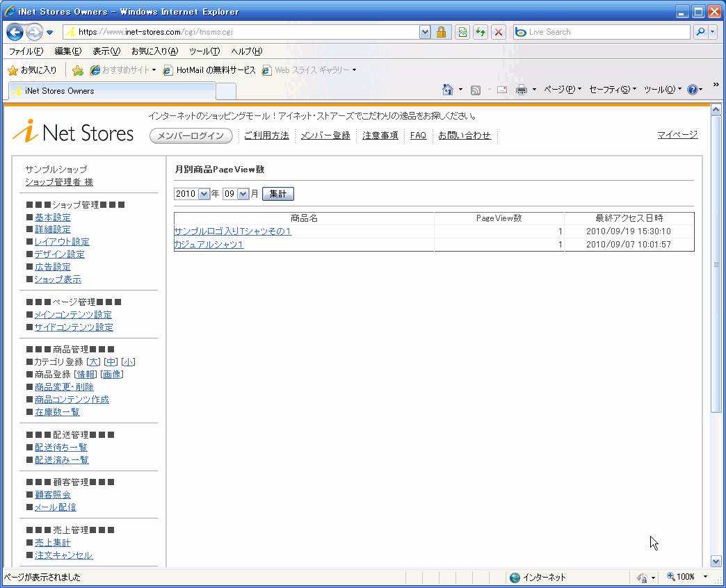This screenshot has height=588, width=726.
Task: Open the month 09 dropdown
Action: (x=243, y=194)
